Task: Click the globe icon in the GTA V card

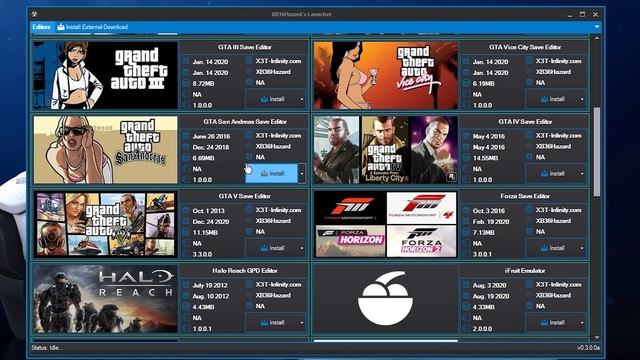Action: click(x=249, y=210)
